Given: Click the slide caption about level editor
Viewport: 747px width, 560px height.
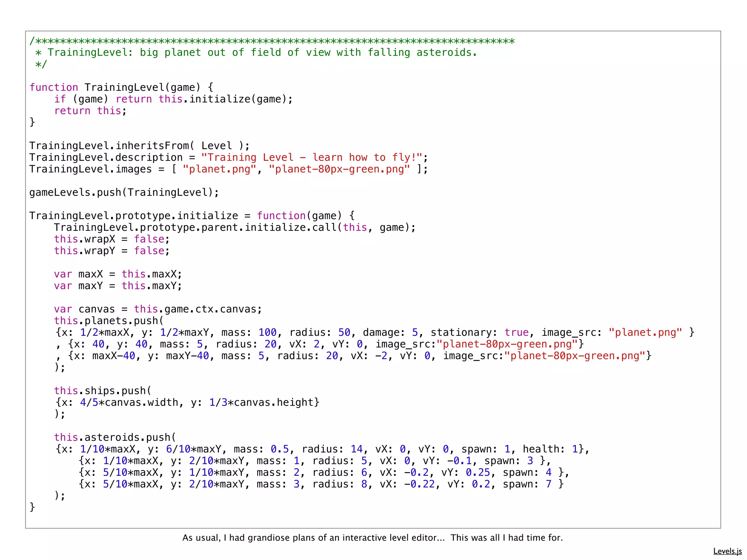Looking at the screenshot, I should pyautogui.click(x=372, y=538).
